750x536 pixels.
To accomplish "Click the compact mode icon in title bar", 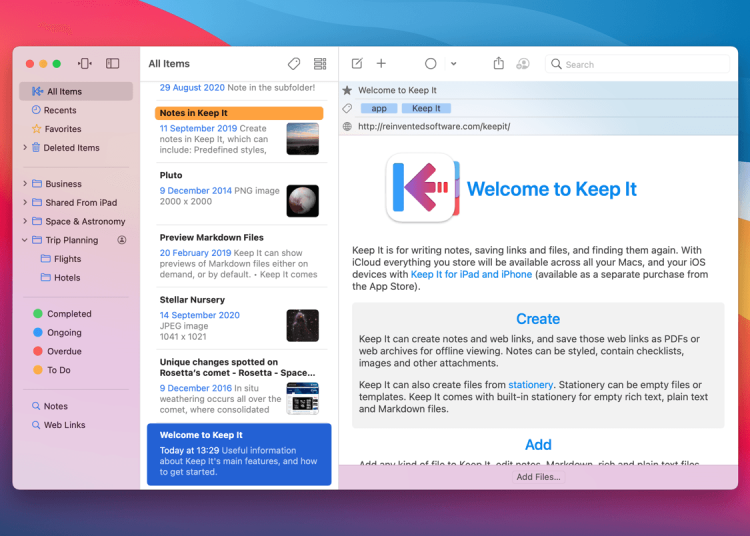I will [85, 64].
